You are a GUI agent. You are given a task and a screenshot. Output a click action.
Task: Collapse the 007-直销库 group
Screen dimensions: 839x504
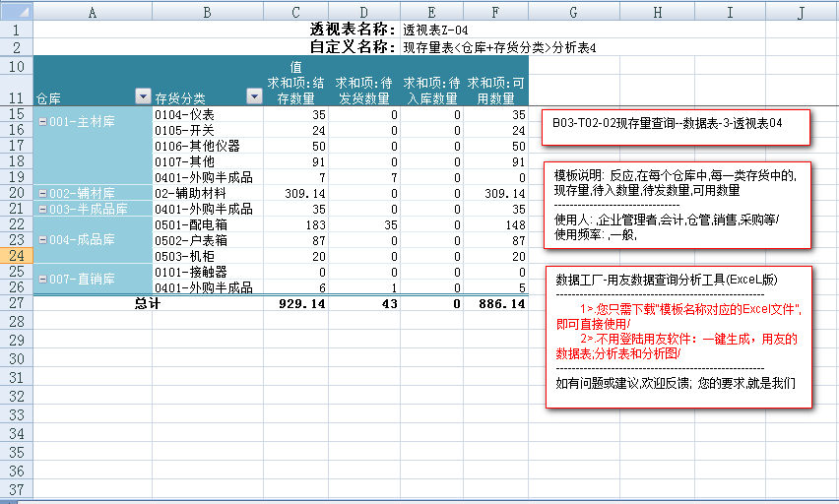tap(42, 280)
